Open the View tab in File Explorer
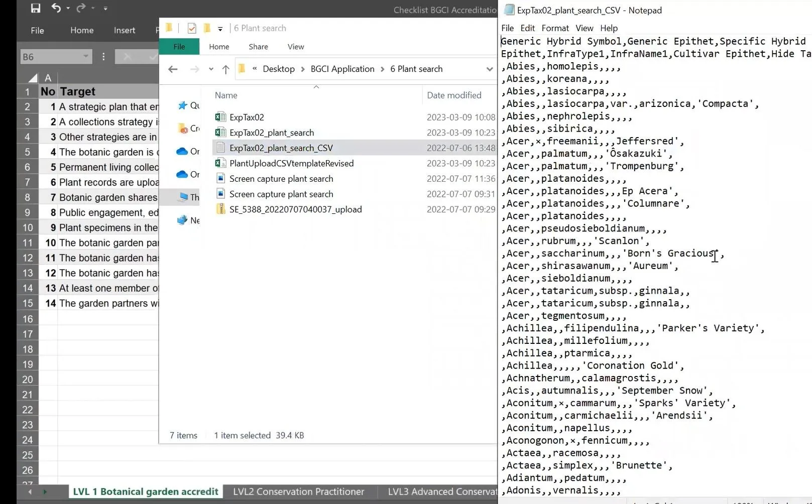This screenshot has height=504, width=812. [x=296, y=47]
